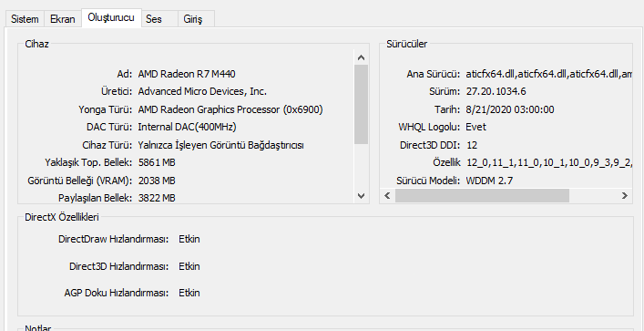644x331 pixels.
Task: Click the feature levels 12_0,11_1,11_0 value
Action: point(548,163)
